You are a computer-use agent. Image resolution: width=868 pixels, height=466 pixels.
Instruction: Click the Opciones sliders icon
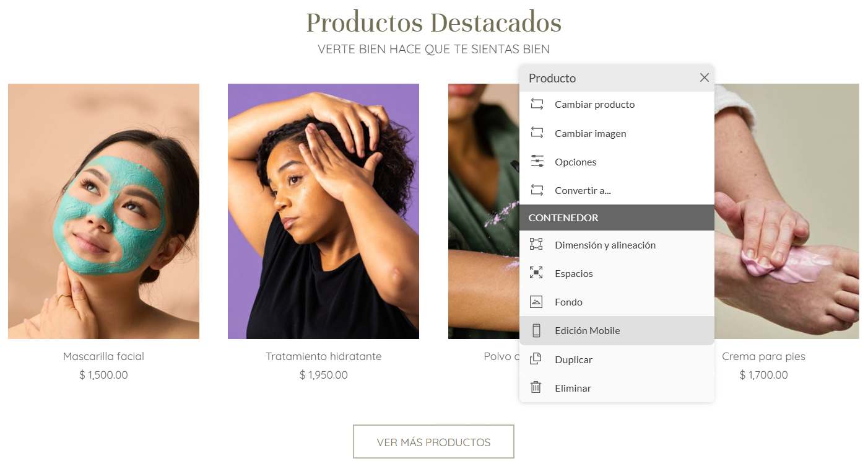(x=537, y=162)
